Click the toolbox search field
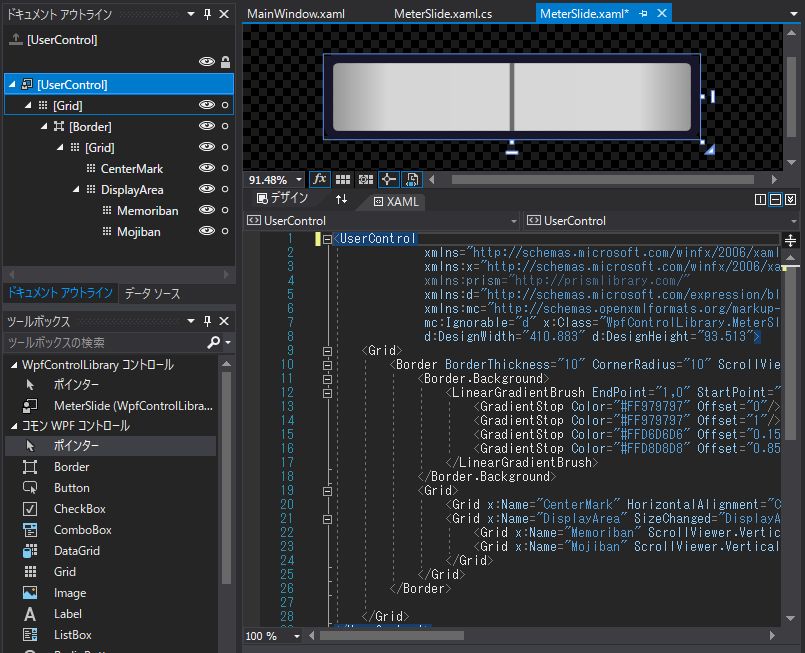 105,342
